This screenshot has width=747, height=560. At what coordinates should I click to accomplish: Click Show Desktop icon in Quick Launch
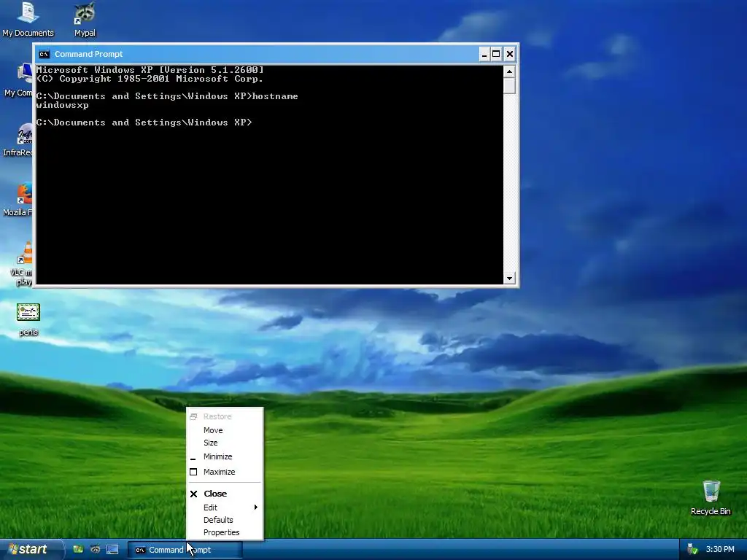tap(112, 550)
